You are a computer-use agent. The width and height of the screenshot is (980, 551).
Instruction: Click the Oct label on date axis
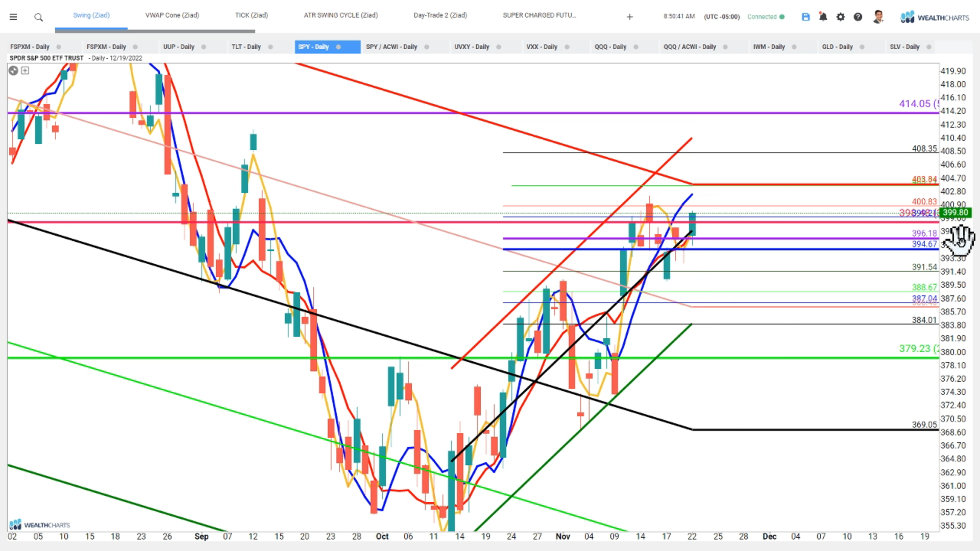click(x=382, y=536)
